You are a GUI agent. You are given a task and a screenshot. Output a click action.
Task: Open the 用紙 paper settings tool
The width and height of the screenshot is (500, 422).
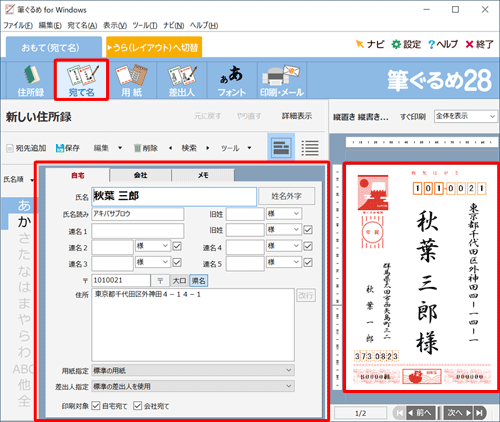pyautogui.click(x=132, y=80)
